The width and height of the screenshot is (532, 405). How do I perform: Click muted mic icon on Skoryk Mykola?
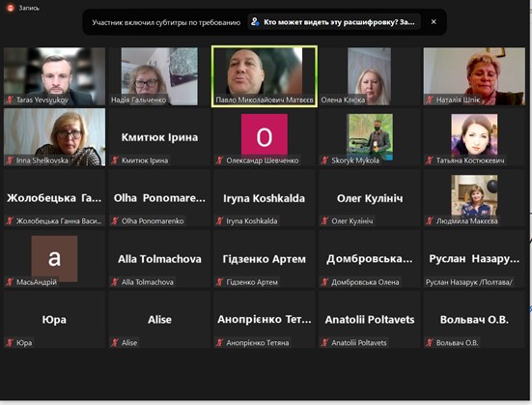pyautogui.click(x=324, y=160)
